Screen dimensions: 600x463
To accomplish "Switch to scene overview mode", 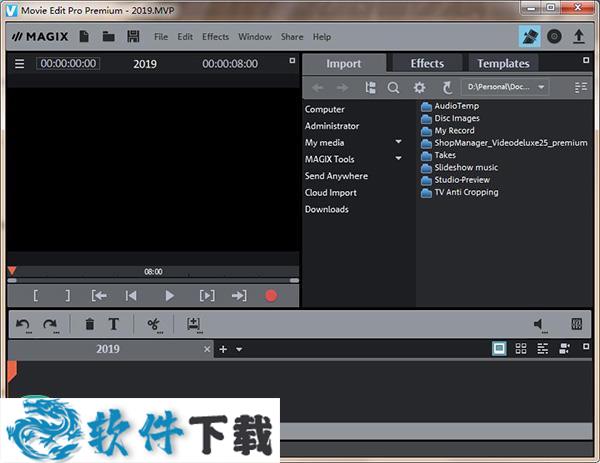I will click(521, 349).
